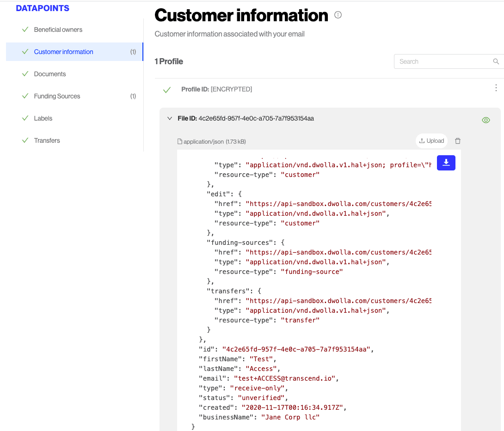504x431 pixels.
Task: Collapse the File ID section chevron
Action: coord(170,118)
